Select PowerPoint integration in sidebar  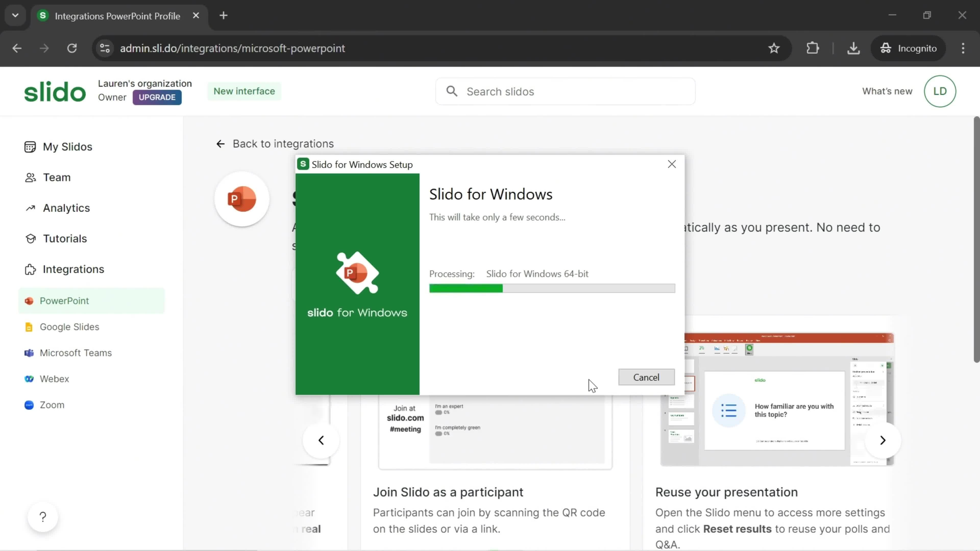[91, 301]
